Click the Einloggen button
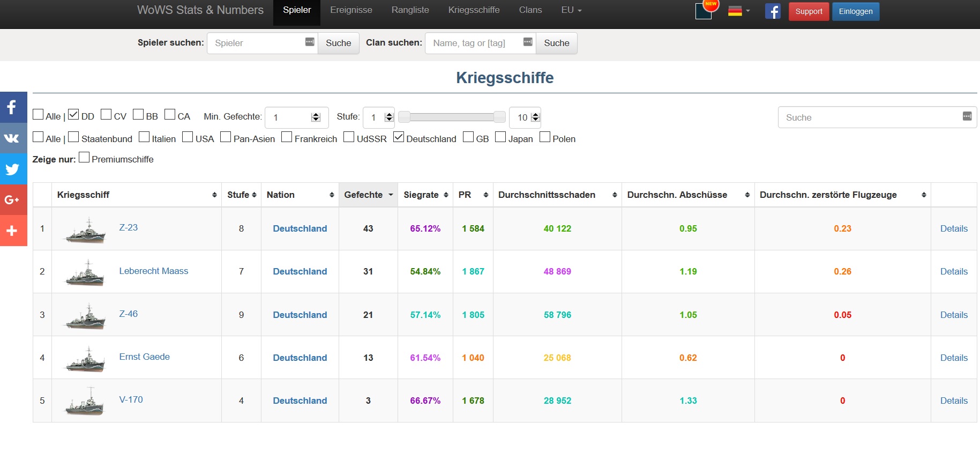980x452 pixels. tap(856, 11)
